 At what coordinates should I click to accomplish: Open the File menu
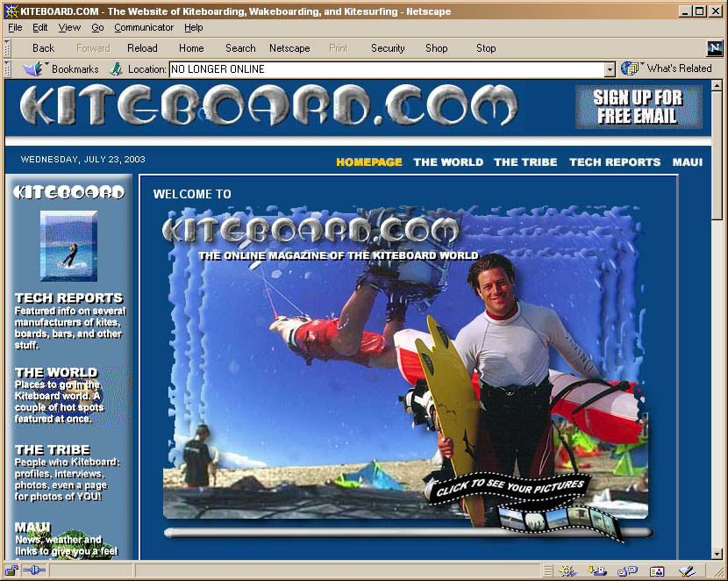click(x=15, y=28)
